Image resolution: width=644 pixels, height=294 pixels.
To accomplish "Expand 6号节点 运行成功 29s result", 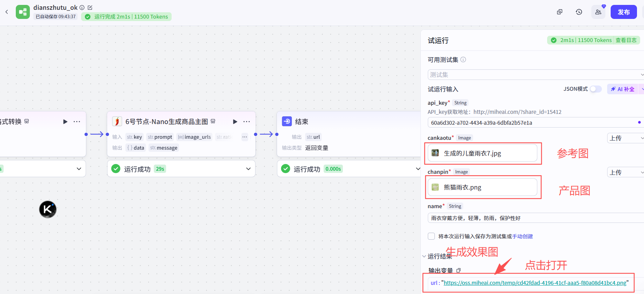I will 248,169.
